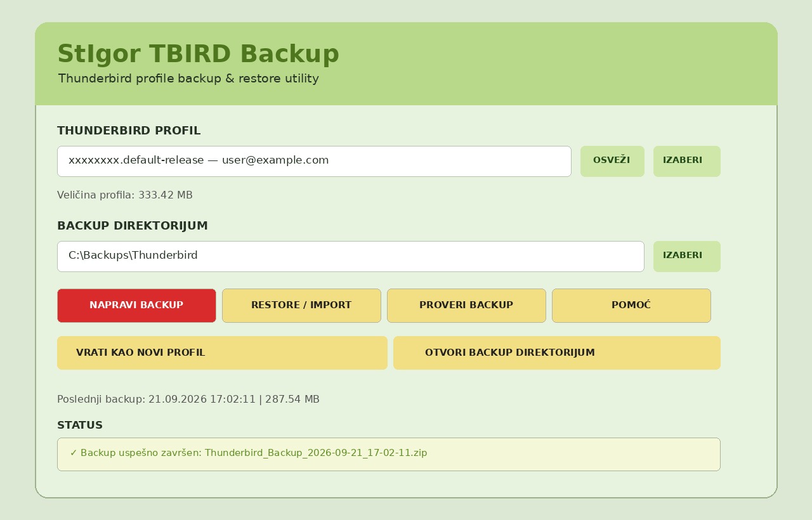Click the 'Thunderbird profile backup & restore utility' subtitle
This screenshot has height=520, width=812.
click(188, 79)
